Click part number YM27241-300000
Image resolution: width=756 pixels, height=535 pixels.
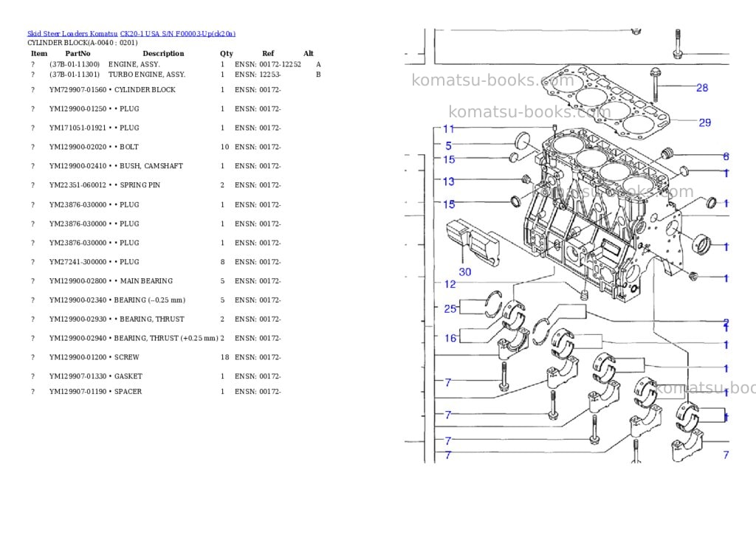click(x=78, y=262)
